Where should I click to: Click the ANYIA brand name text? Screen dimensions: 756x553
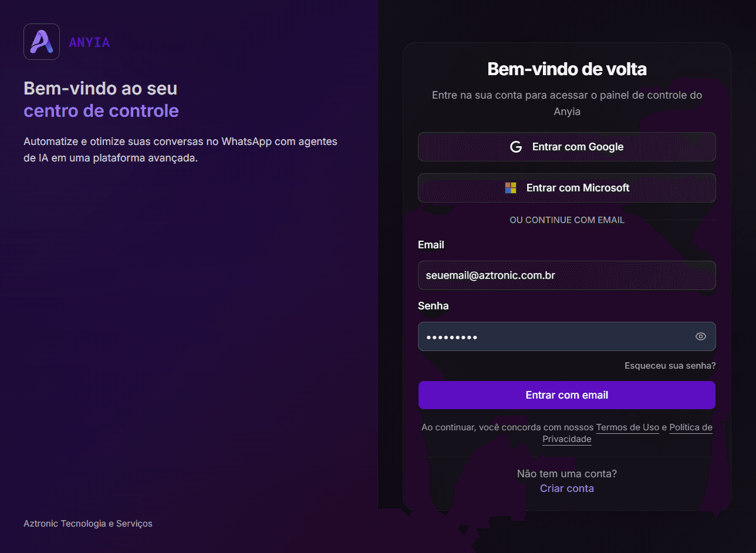[89, 42]
